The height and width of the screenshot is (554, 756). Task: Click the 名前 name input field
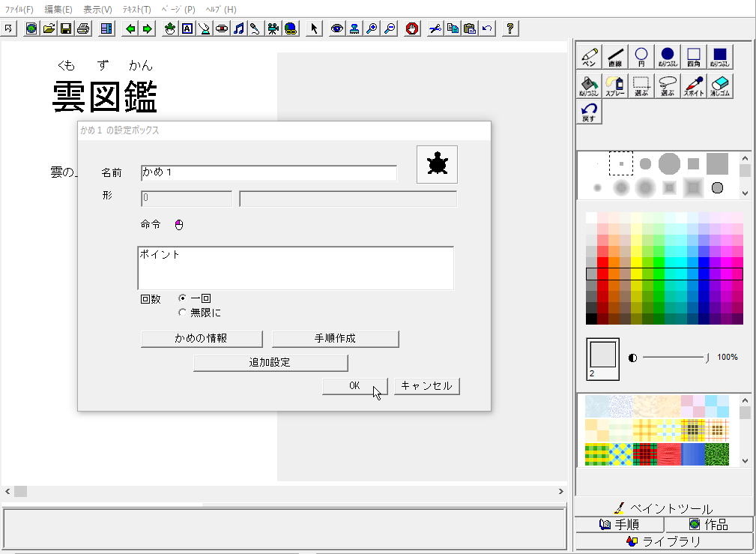click(268, 173)
